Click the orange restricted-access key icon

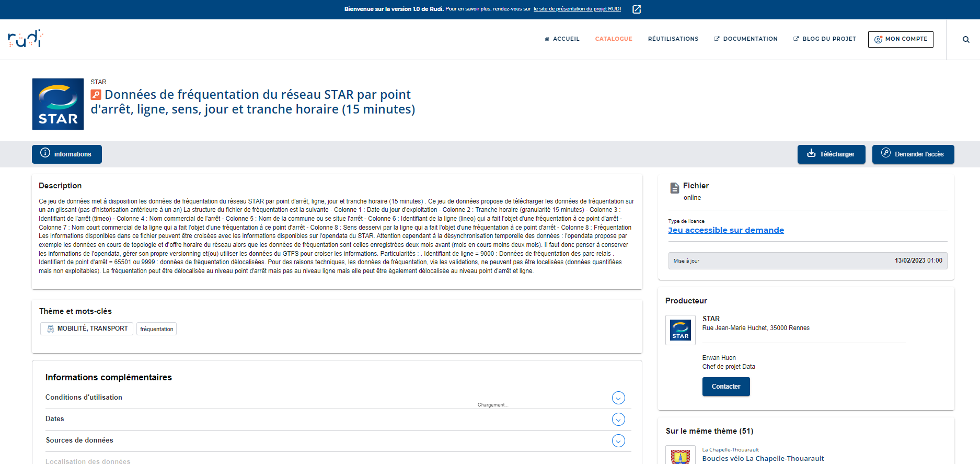[x=96, y=95]
